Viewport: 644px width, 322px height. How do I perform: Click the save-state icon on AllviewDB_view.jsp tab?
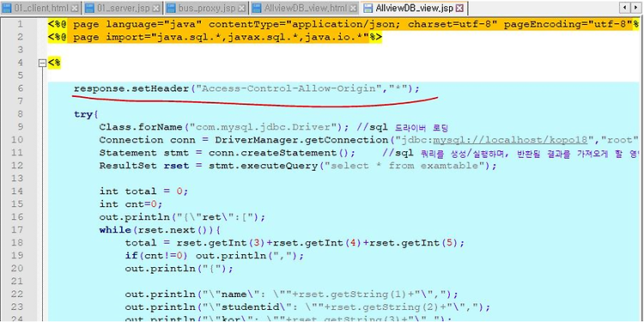[368, 8]
